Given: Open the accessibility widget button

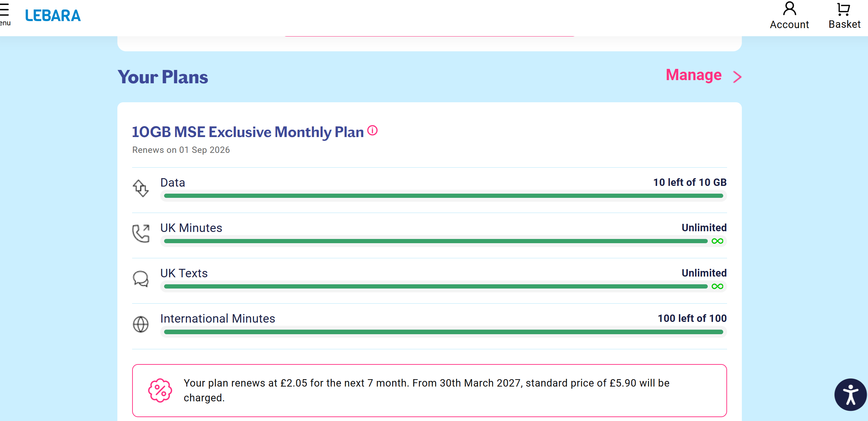Looking at the screenshot, I should [850, 395].
